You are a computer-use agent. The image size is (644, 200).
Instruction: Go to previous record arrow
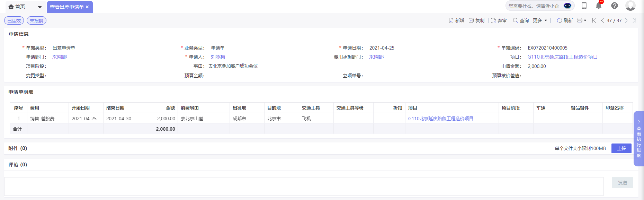tap(602, 20)
